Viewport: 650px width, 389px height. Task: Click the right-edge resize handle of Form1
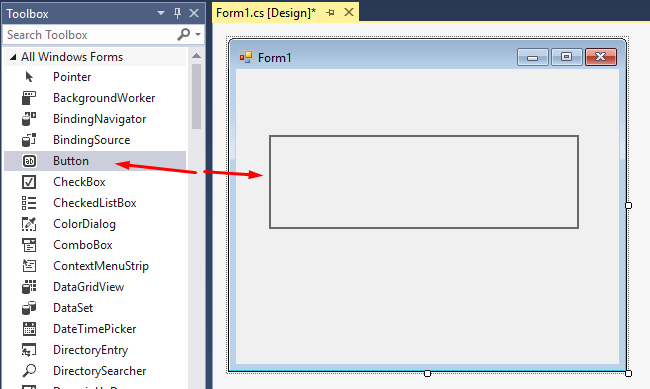[x=628, y=205]
